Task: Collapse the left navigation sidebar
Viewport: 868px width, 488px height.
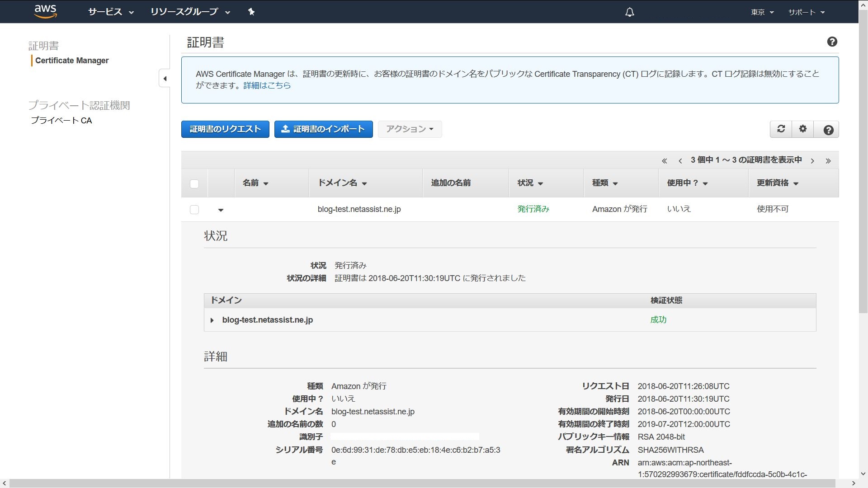Action: click(x=165, y=79)
